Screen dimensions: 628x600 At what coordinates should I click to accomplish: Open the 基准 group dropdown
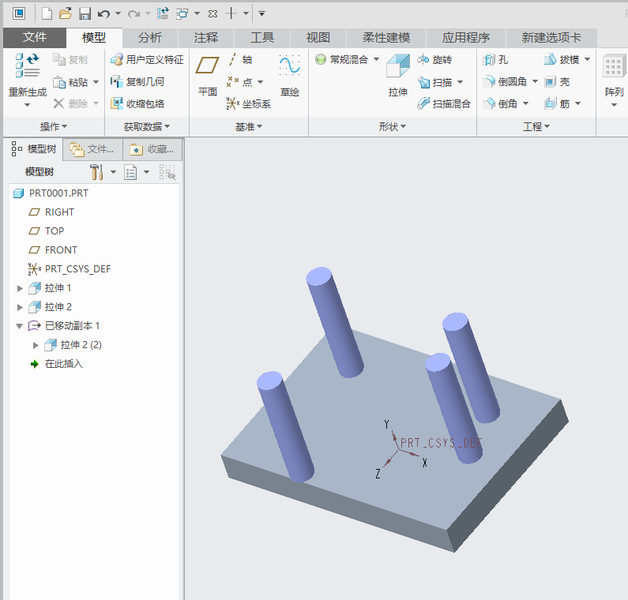tap(248, 127)
